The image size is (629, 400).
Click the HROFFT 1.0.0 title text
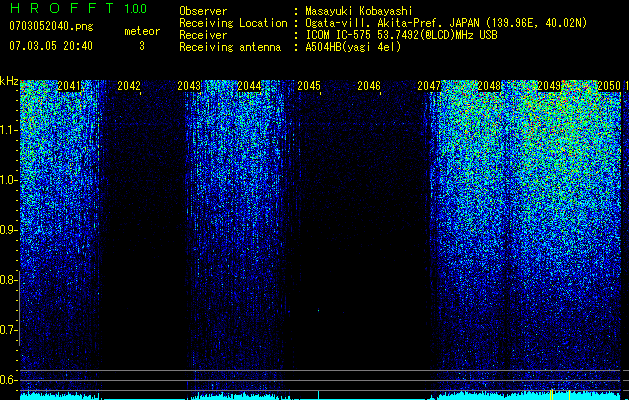coord(79,8)
